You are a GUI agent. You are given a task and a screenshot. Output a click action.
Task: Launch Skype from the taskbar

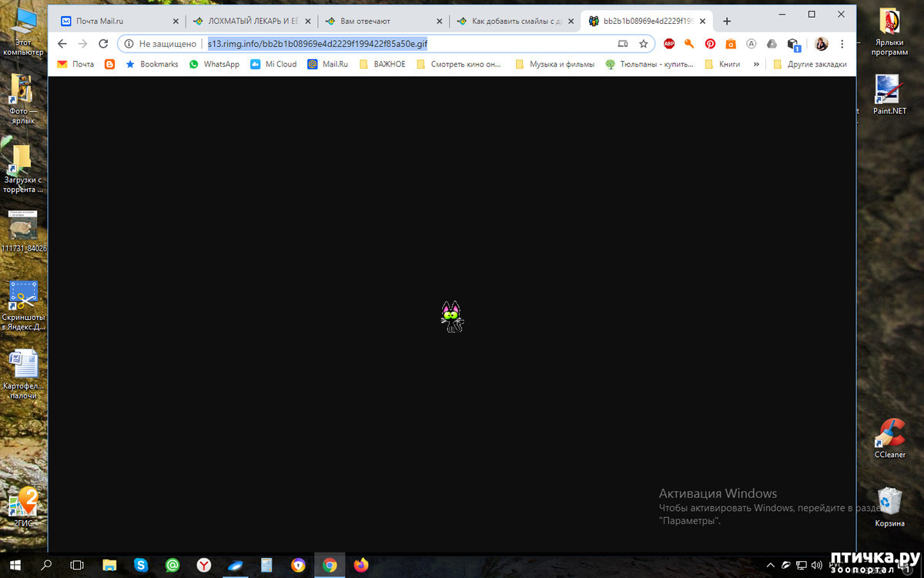[140, 565]
